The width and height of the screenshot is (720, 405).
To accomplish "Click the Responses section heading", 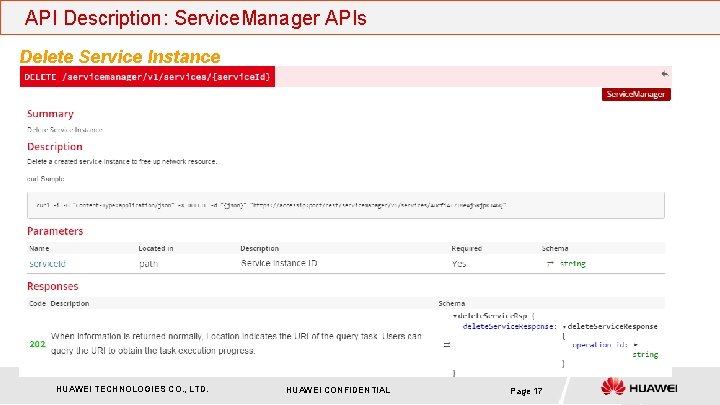I will pyautogui.click(x=53, y=286).
